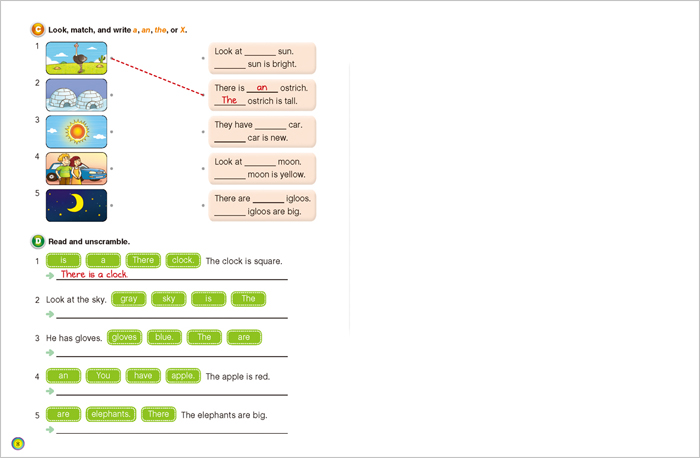Choose the "apple." word tile

pos(183,376)
